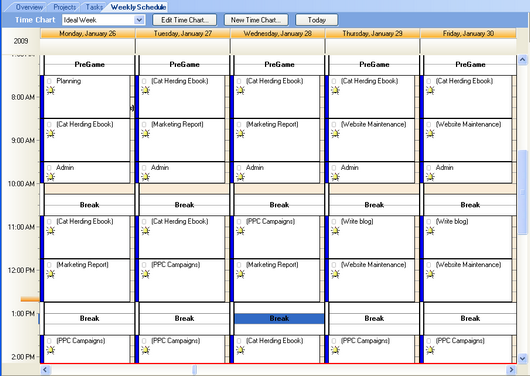Click the New Time Chart button
The width and height of the screenshot is (530, 376).
coord(256,20)
